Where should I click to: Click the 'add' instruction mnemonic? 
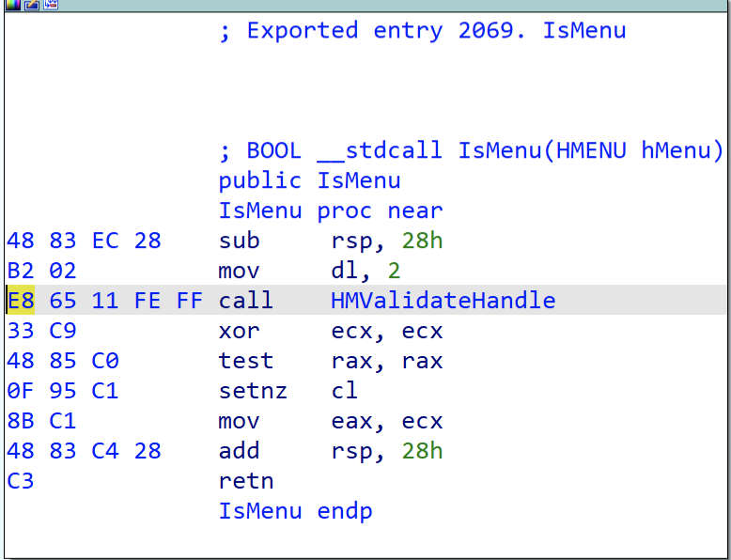(x=239, y=451)
